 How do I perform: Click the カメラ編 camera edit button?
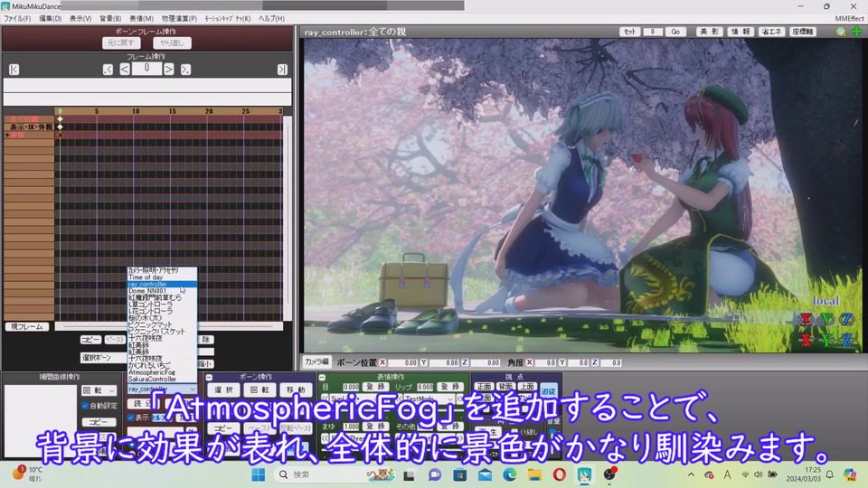(x=316, y=361)
